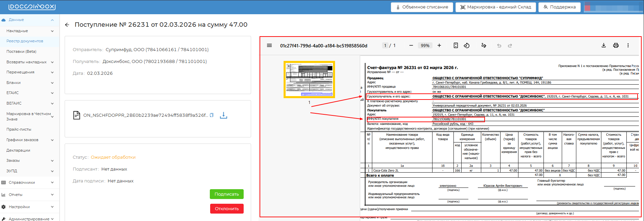Download the PDF from the viewer toolbar
This screenshot has width=644, height=221.
(603, 45)
